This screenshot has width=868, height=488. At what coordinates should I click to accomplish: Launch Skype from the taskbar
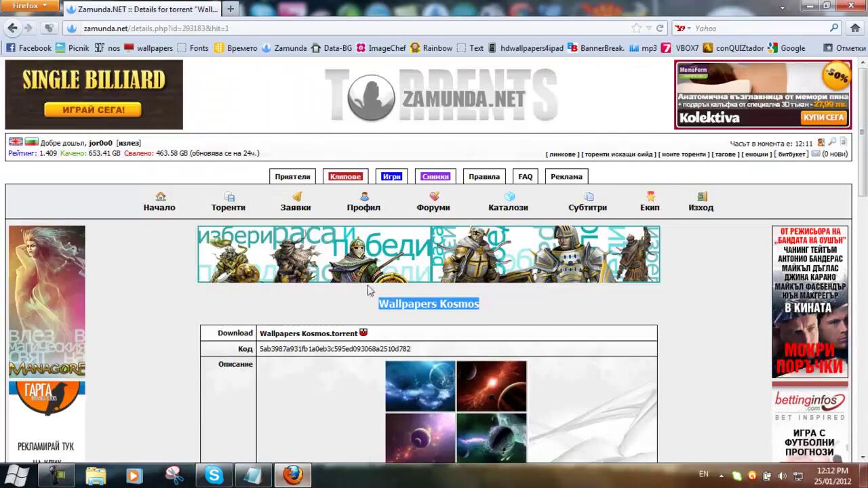click(214, 475)
